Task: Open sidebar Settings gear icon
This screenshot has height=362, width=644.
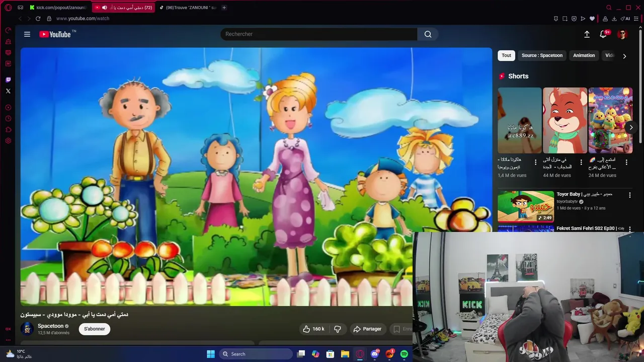Action: point(8,141)
